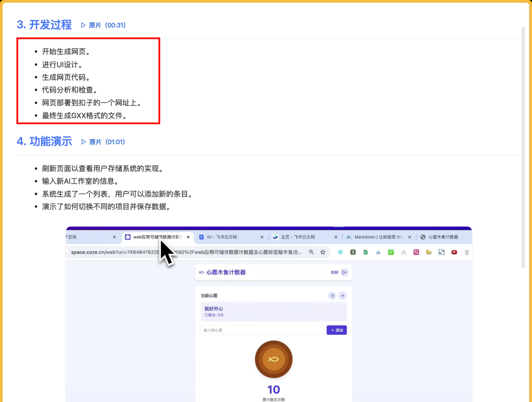Close the IU - 飞书云文档 tab

pos(262,237)
